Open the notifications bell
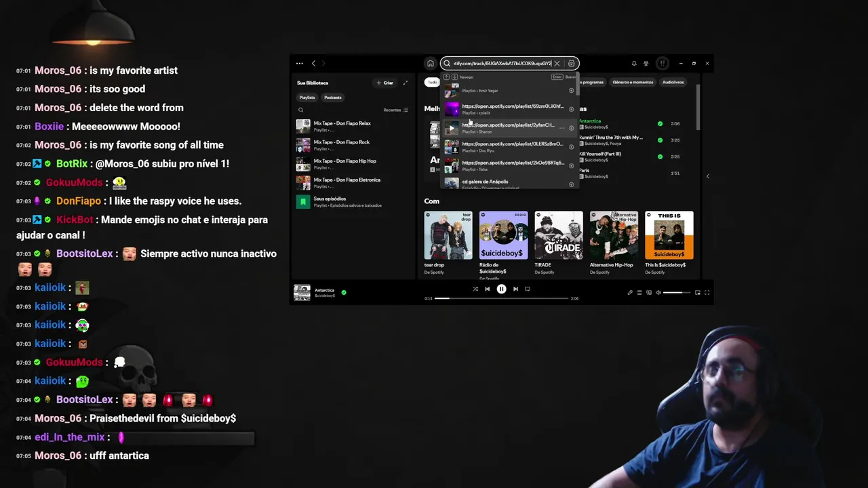Screen dimensions: 868x488 click(x=634, y=63)
